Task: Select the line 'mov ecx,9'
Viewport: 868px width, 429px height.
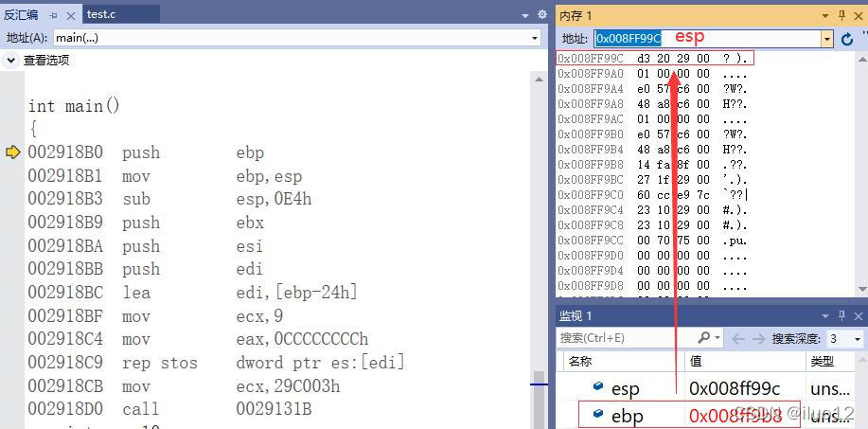Action: [155, 316]
